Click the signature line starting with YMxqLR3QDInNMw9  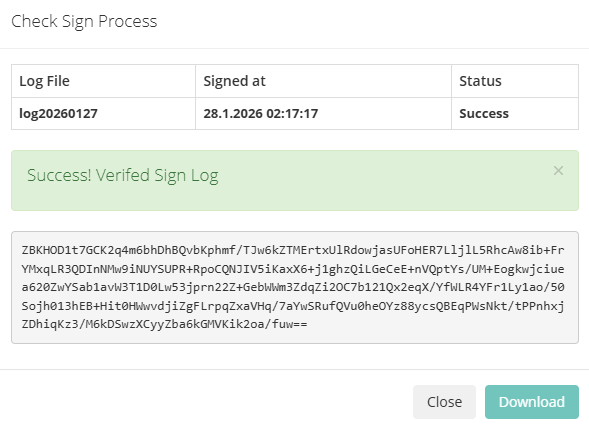[293, 269]
